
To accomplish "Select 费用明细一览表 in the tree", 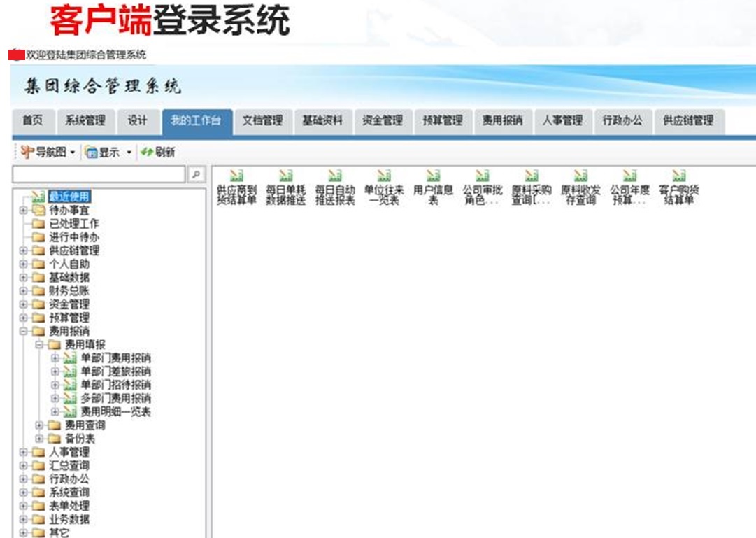I will pos(115,412).
